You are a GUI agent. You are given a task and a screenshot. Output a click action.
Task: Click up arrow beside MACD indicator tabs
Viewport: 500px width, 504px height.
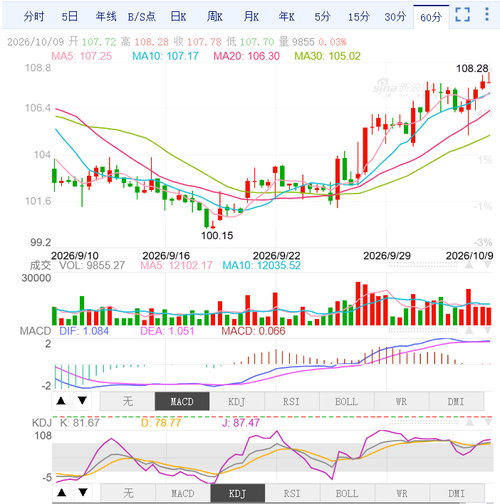pos(61,401)
